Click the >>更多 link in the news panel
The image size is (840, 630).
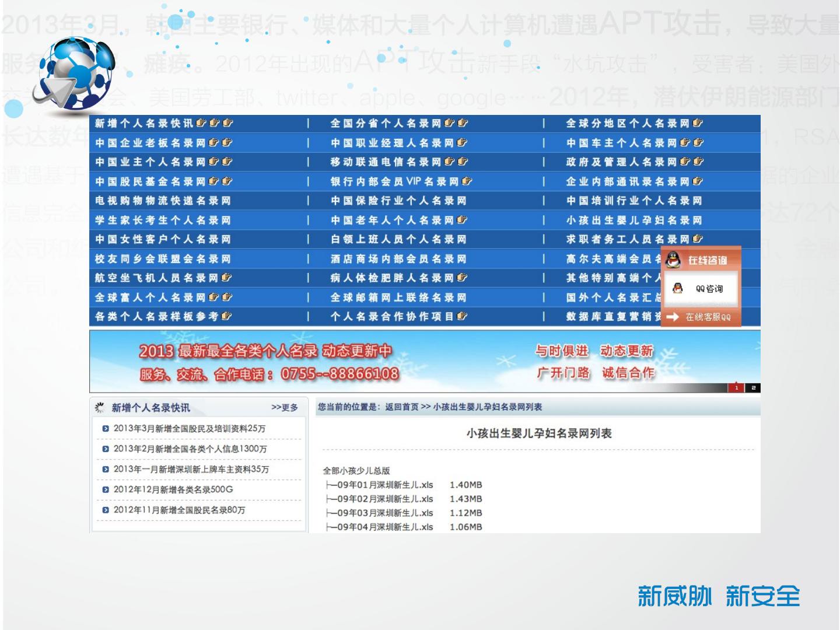pos(285,407)
